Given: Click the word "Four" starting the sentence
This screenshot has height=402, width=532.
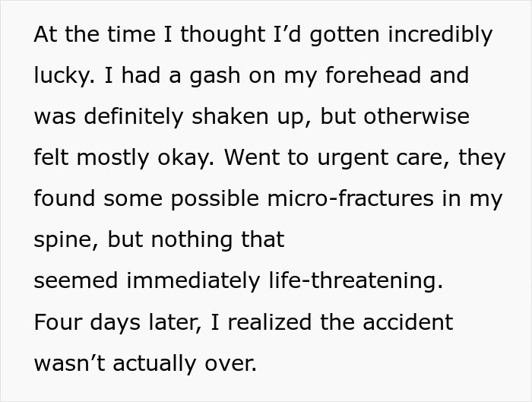Looking at the screenshot, I should click(x=60, y=322).
